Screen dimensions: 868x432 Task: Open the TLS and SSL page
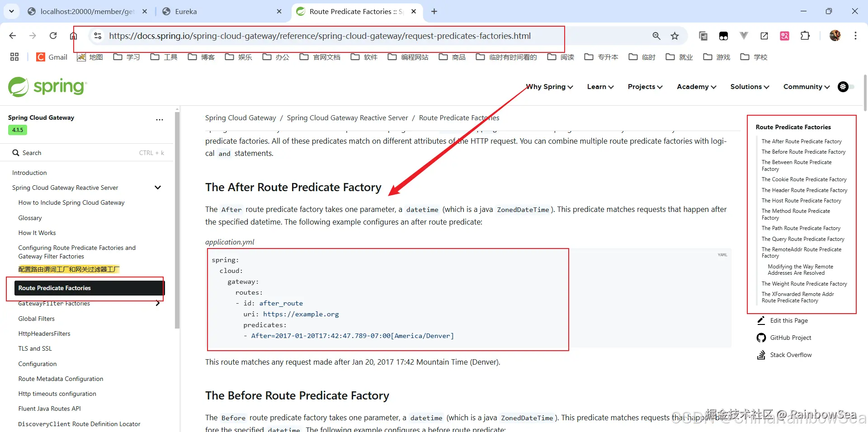(35, 348)
